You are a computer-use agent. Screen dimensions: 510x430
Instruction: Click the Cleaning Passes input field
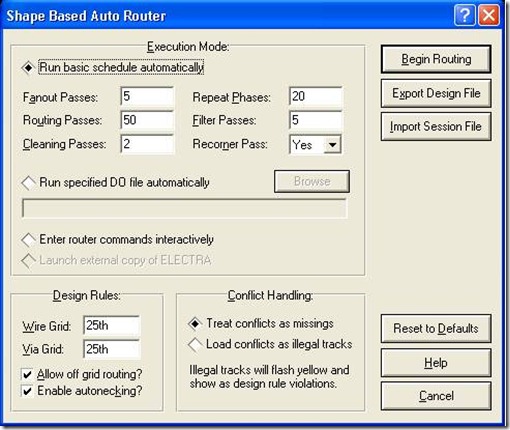(147, 144)
